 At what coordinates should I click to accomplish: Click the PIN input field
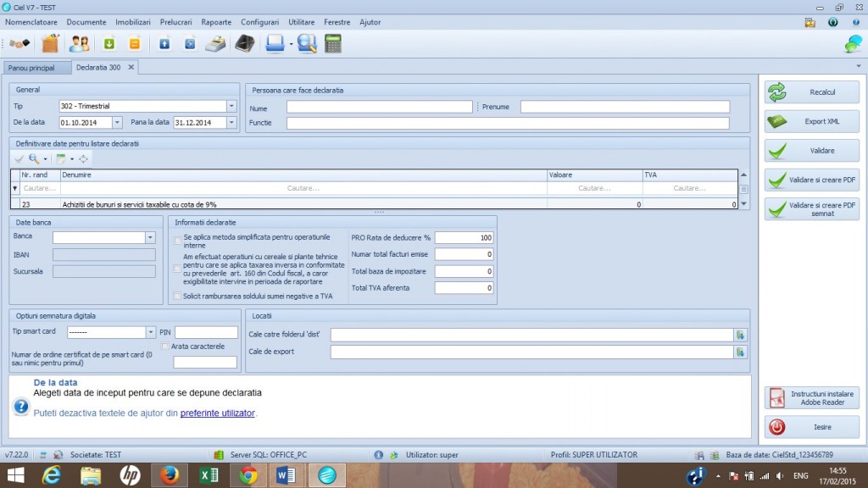coord(206,332)
